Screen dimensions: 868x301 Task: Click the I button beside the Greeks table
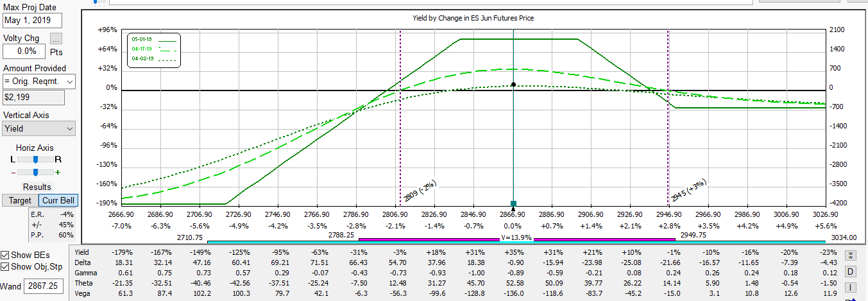point(850,287)
